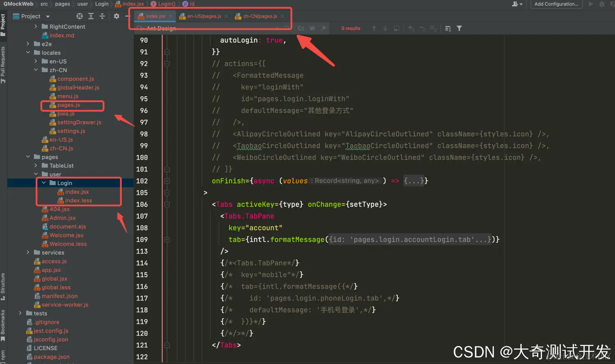Toggle Regex option in search bar
The image size is (615, 364).
(x=323, y=28)
